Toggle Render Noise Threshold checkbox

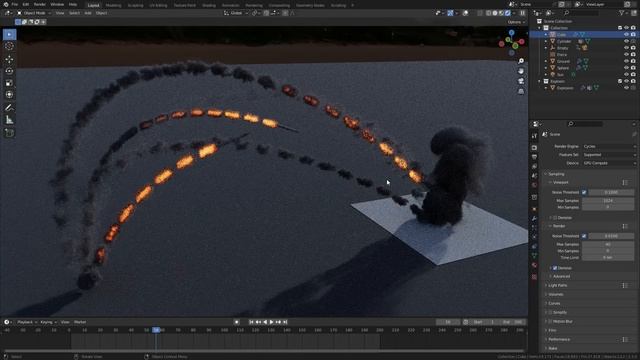(584, 236)
